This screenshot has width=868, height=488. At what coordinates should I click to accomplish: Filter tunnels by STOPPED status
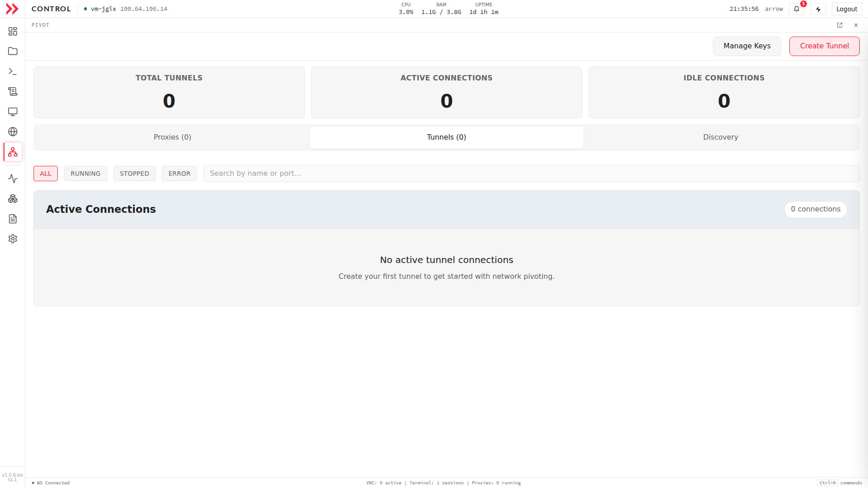click(x=134, y=174)
